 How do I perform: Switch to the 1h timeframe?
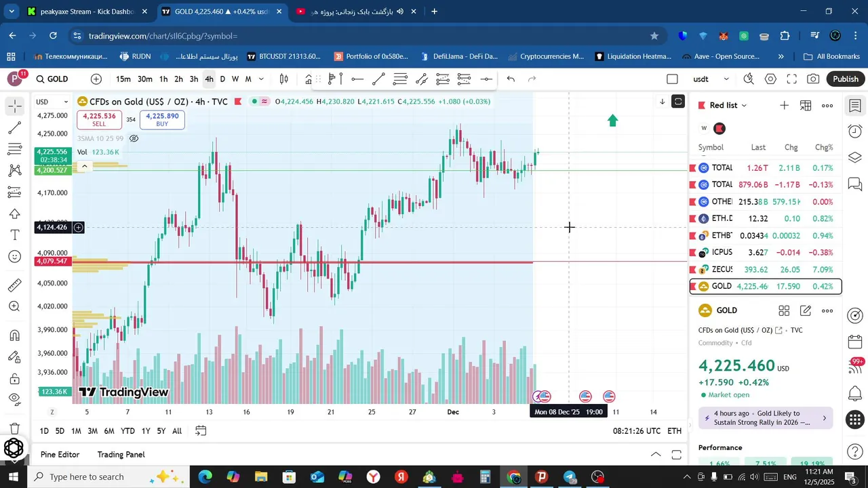pos(163,79)
